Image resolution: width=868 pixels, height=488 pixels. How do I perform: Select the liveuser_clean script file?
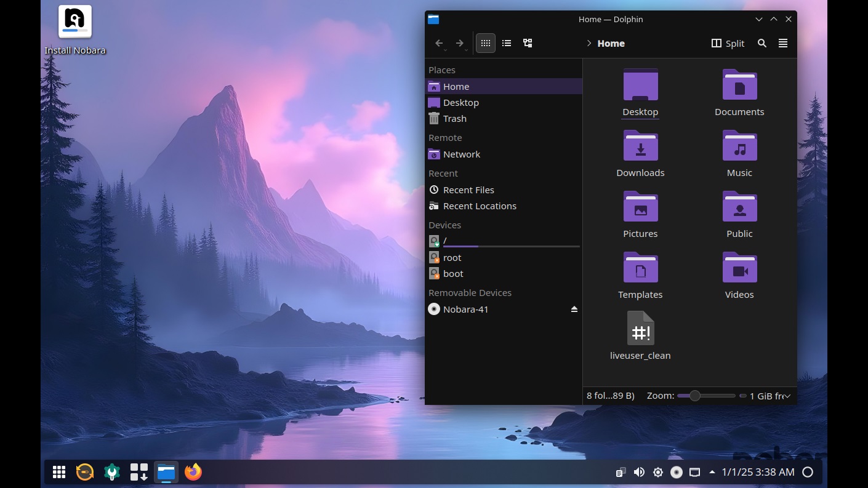[x=640, y=329]
